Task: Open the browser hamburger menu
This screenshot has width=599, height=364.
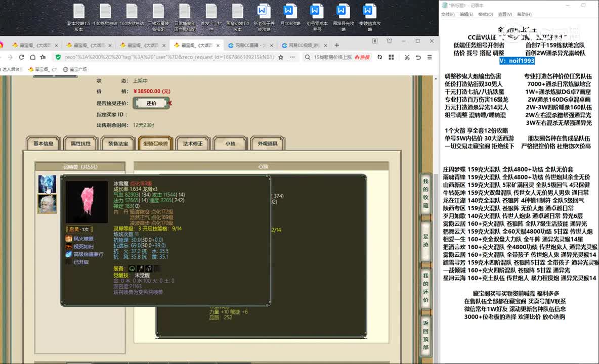Action: 430,57
